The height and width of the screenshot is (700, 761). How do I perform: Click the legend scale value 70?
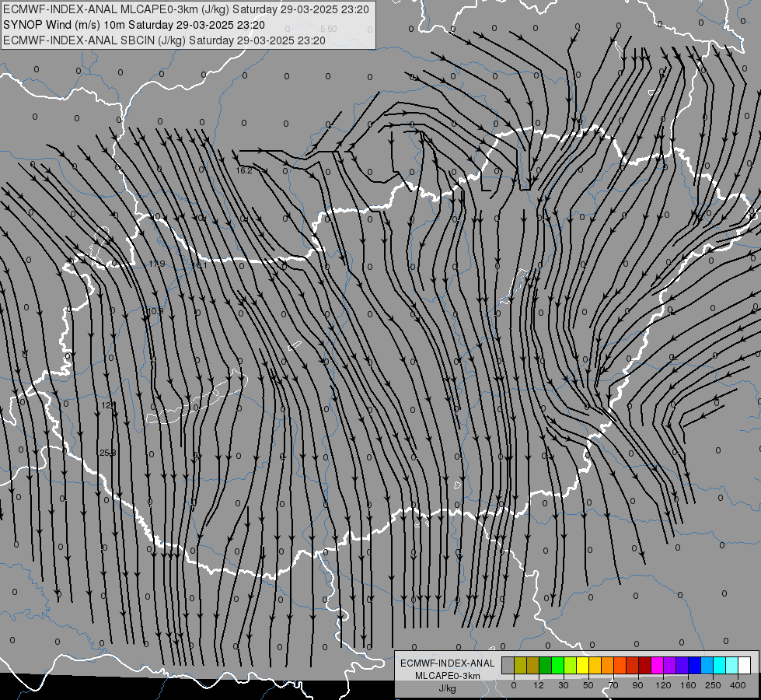pos(613,685)
